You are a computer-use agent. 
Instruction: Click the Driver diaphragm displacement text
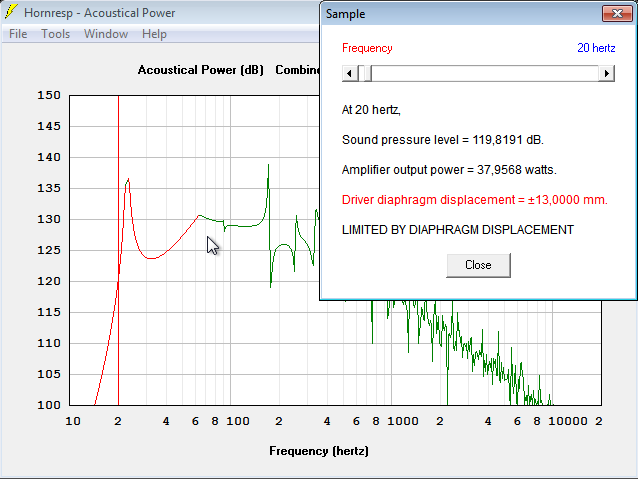pos(474,200)
